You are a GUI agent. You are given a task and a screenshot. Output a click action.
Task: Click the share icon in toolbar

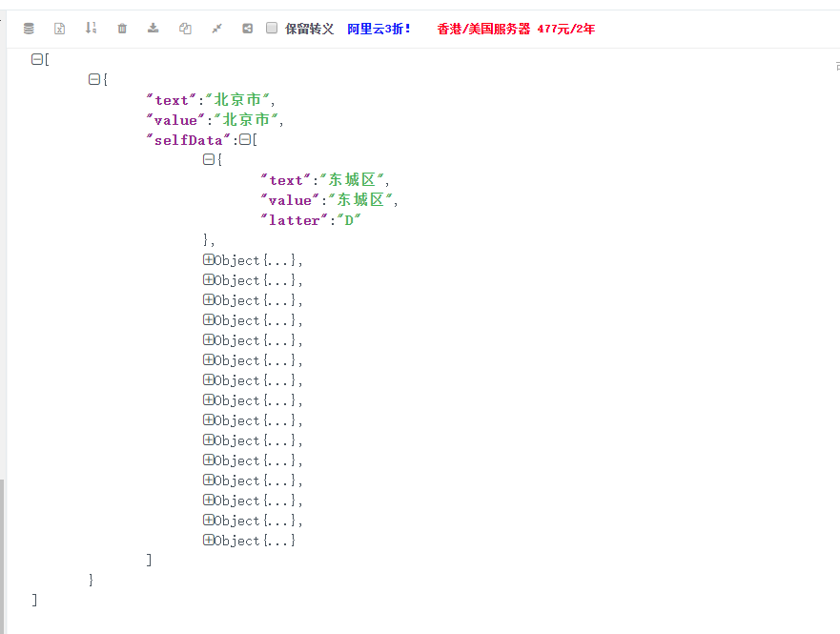coord(248,29)
